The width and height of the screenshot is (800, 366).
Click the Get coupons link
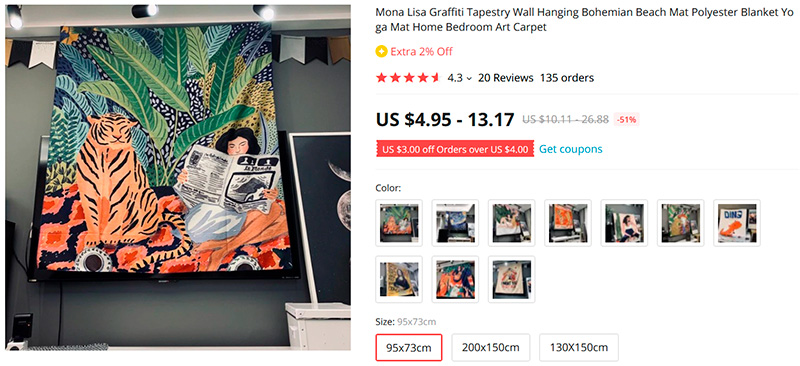click(571, 149)
